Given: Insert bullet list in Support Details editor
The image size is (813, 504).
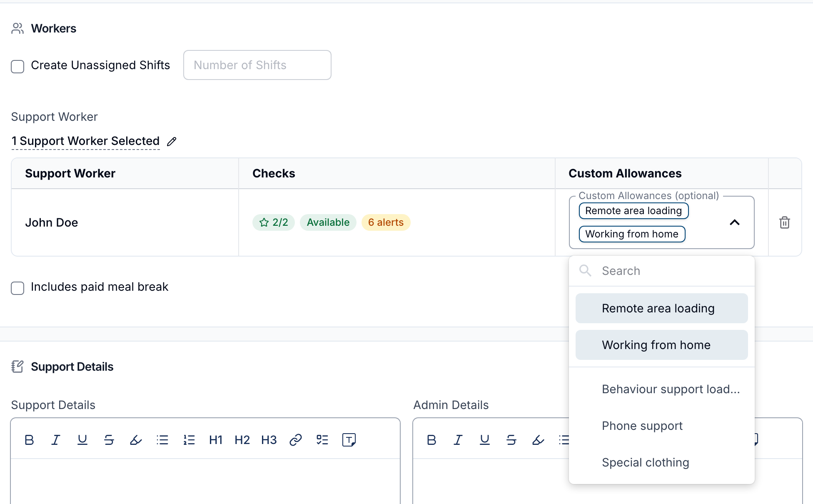Looking at the screenshot, I should point(162,440).
